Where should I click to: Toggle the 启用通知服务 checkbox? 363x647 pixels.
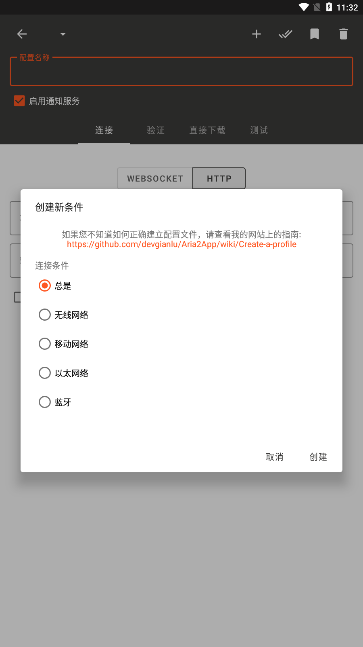pyautogui.click(x=19, y=101)
